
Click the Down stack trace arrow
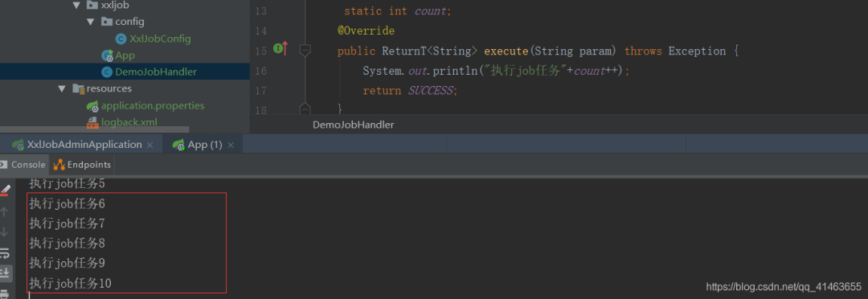pos(5,232)
